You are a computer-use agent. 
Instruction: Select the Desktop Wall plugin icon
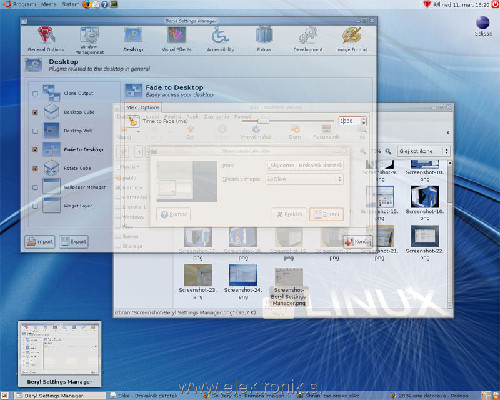(51, 130)
